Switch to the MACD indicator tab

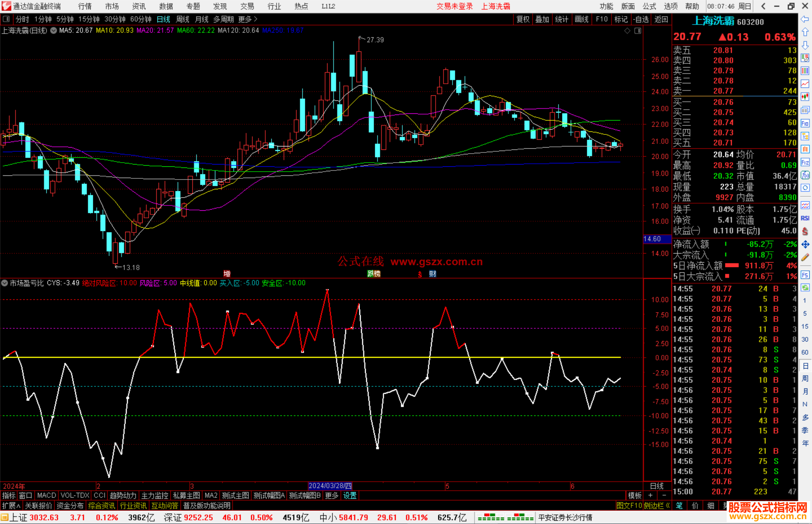pyautogui.click(x=46, y=495)
